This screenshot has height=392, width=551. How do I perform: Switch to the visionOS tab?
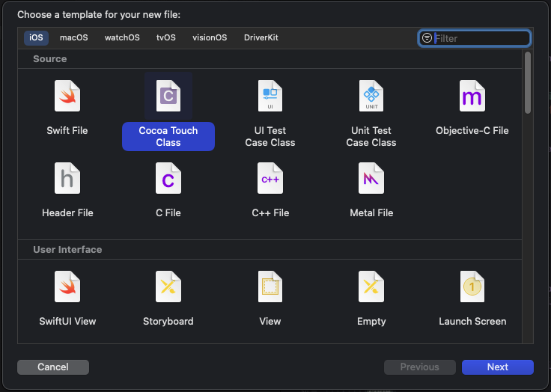coord(210,37)
